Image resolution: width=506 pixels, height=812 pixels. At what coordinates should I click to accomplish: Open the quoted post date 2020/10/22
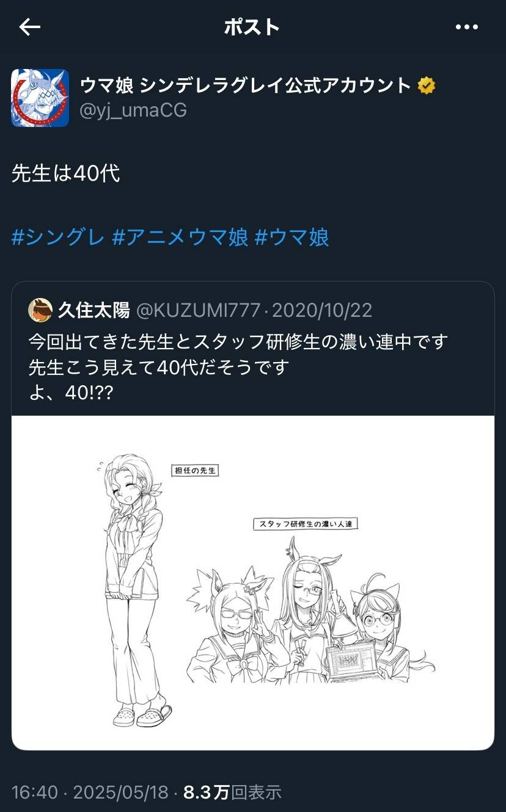click(322, 310)
